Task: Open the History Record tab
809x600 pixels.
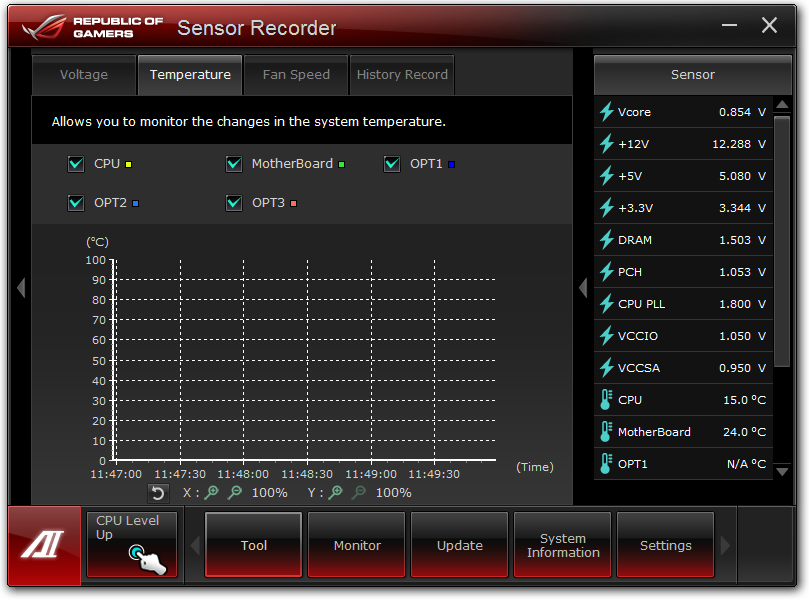Action: click(x=402, y=75)
